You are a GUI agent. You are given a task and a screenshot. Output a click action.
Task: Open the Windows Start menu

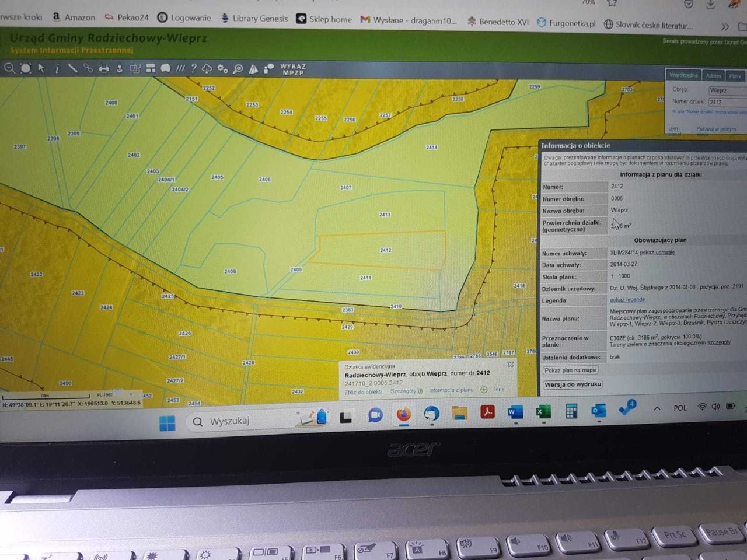point(167,422)
